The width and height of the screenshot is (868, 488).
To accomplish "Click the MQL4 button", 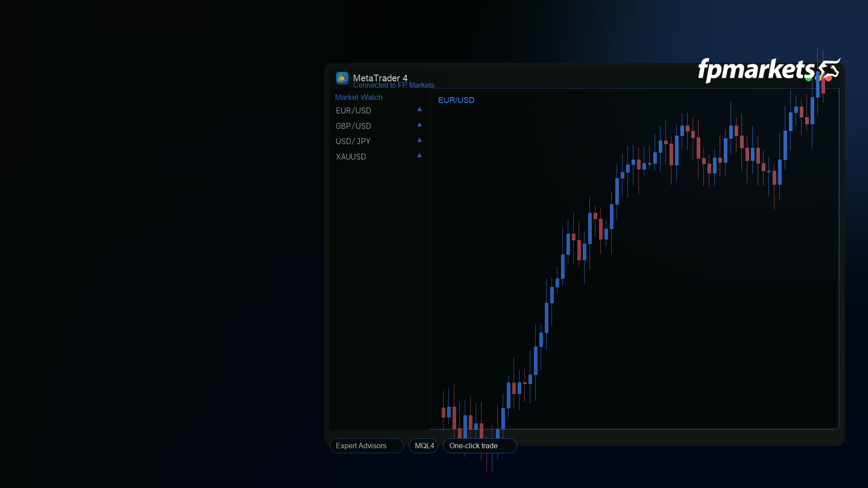I will click(x=424, y=446).
